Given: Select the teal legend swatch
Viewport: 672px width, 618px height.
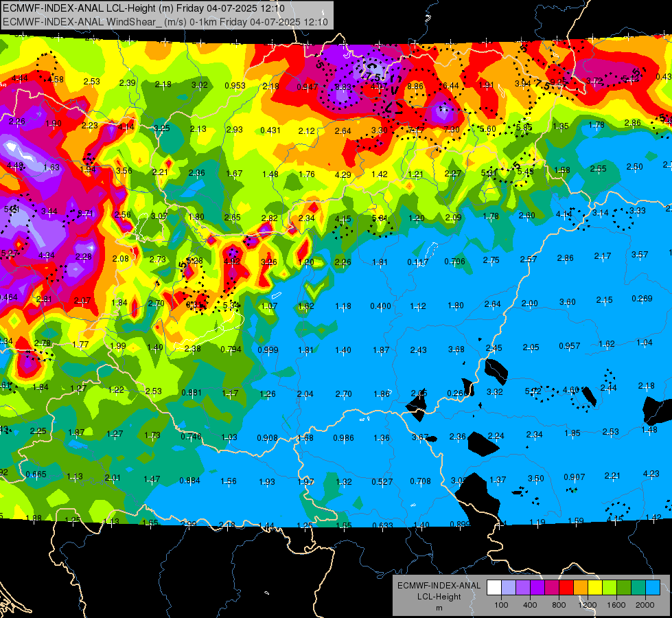Looking at the screenshot, I should 638,588.
